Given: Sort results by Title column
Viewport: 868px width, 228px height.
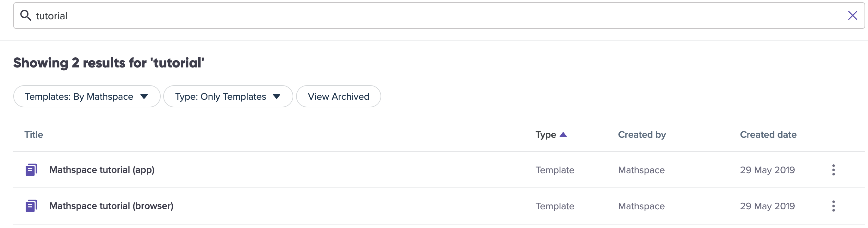Looking at the screenshot, I should pos(34,135).
